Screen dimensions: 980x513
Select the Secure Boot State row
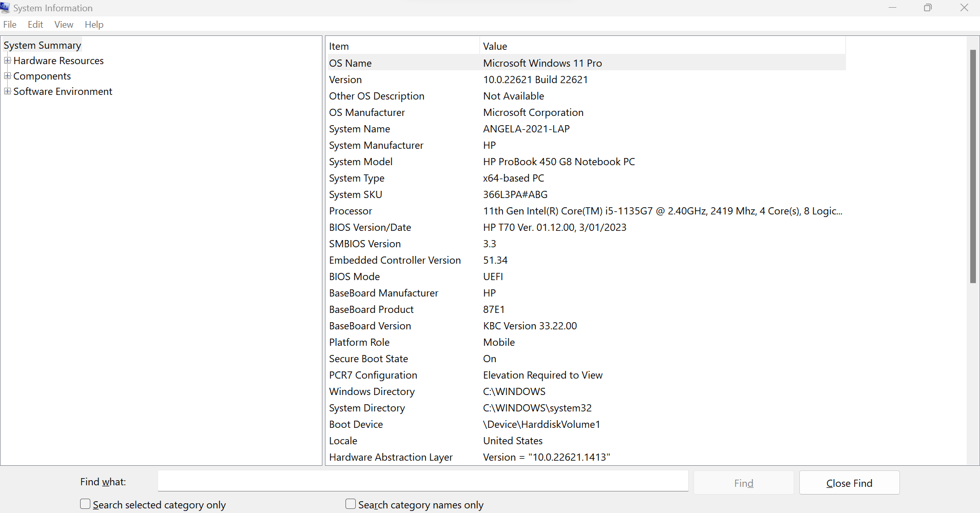(587, 359)
